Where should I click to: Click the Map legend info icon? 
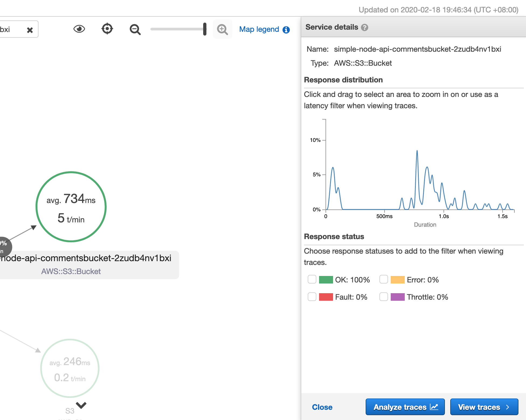click(x=286, y=30)
